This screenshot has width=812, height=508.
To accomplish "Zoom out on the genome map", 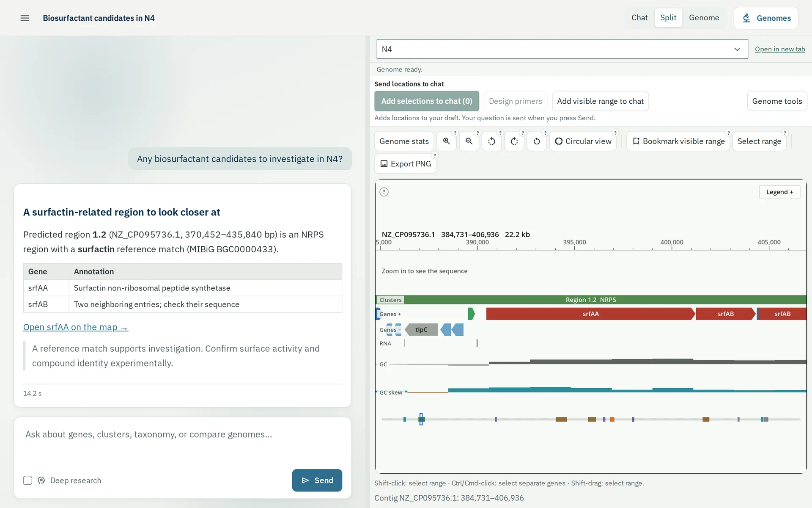I will (x=469, y=141).
